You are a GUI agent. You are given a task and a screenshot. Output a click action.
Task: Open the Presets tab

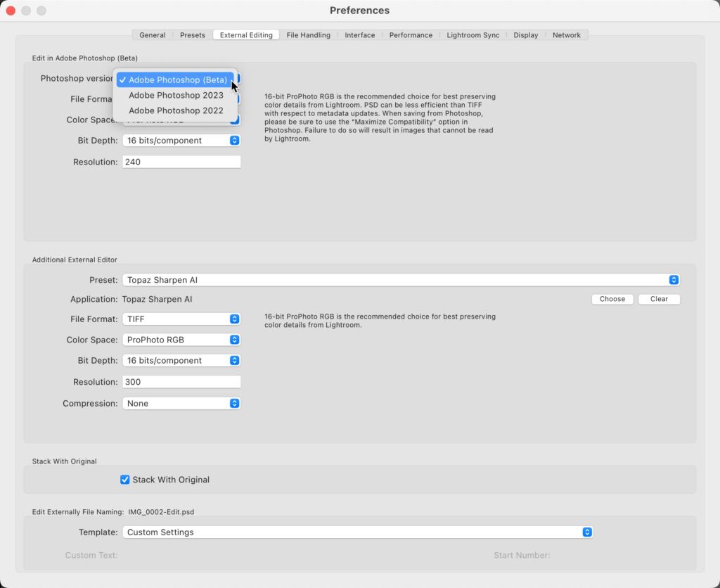pos(193,35)
